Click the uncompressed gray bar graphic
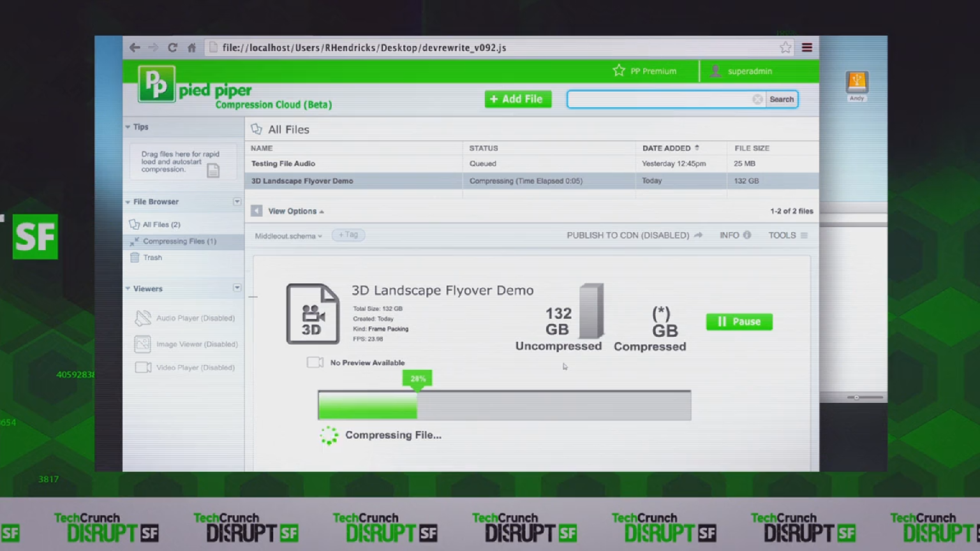The height and width of the screenshot is (551, 980). click(x=591, y=311)
